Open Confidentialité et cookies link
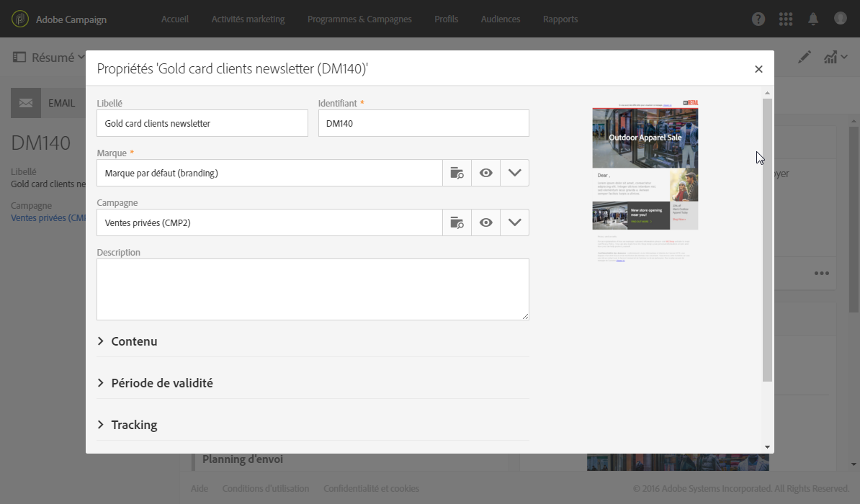The height and width of the screenshot is (504, 860). tap(371, 488)
